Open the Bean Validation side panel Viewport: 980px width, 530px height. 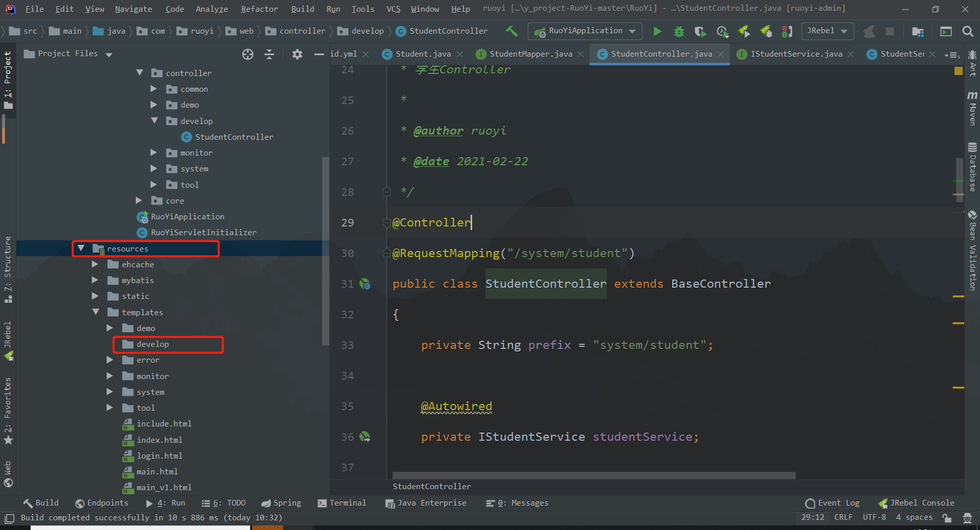pyautogui.click(x=972, y=250)
